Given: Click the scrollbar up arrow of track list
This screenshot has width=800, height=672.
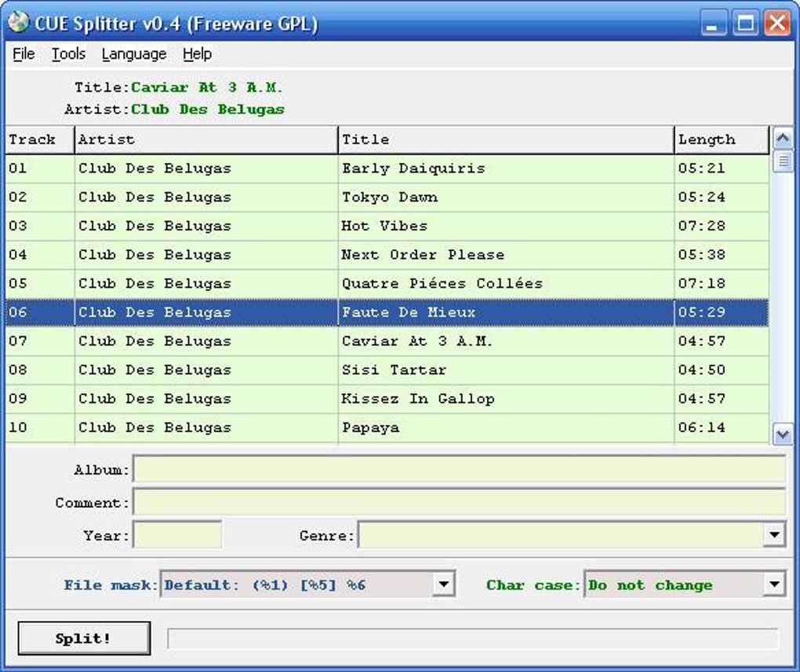Looking at the screenshot, I should [x=783, y=138].
